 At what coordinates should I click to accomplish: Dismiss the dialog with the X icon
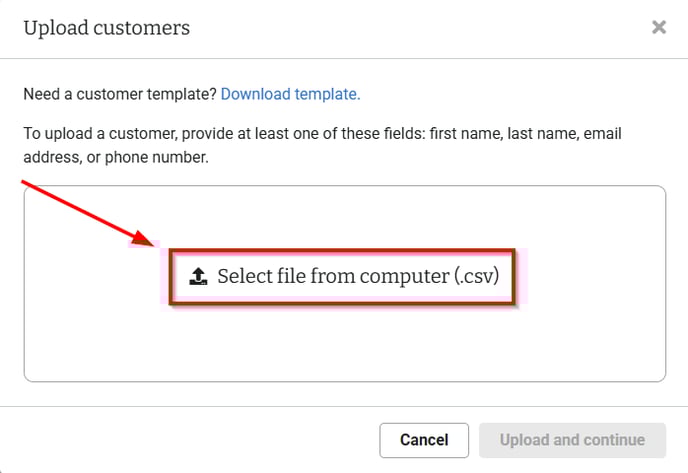659,27
